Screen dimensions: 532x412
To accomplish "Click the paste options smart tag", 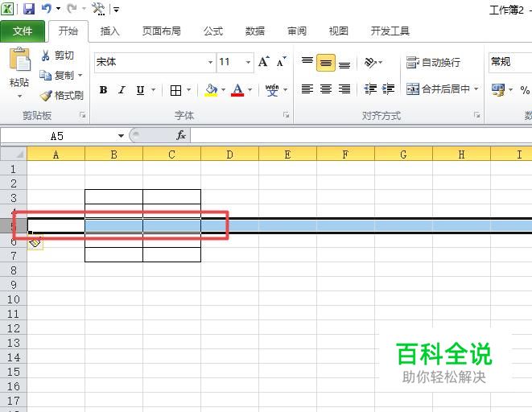I will pyautogui.click(x=35, y=242).
